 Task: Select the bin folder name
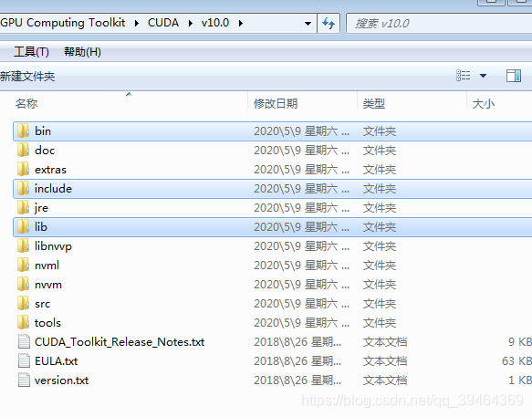click(x=43, y=131)
